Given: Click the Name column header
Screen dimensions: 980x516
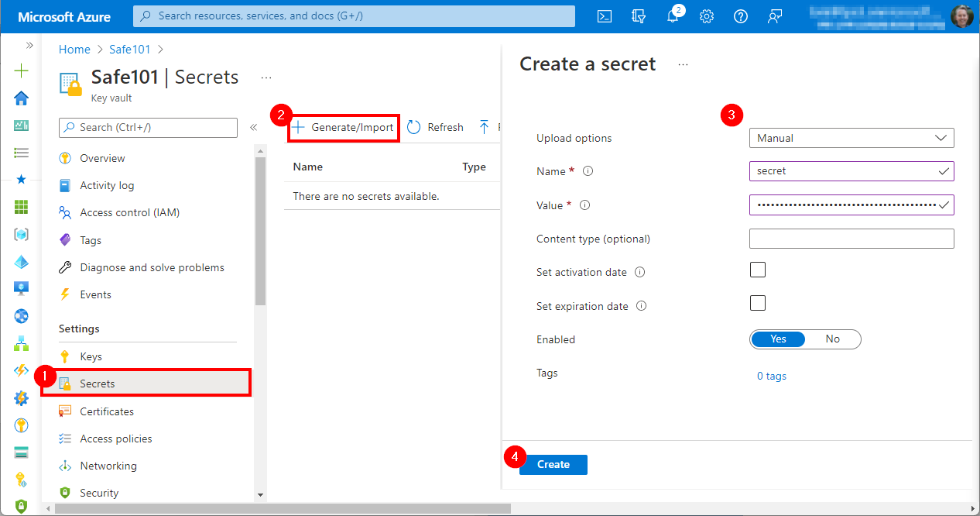Looking at the screenshot, I should [307, 167].
